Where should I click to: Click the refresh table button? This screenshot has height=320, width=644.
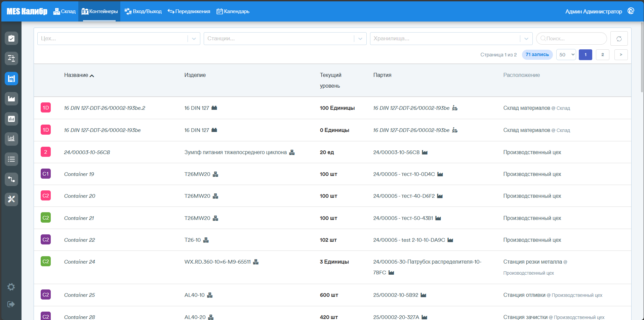coord(619,39)
